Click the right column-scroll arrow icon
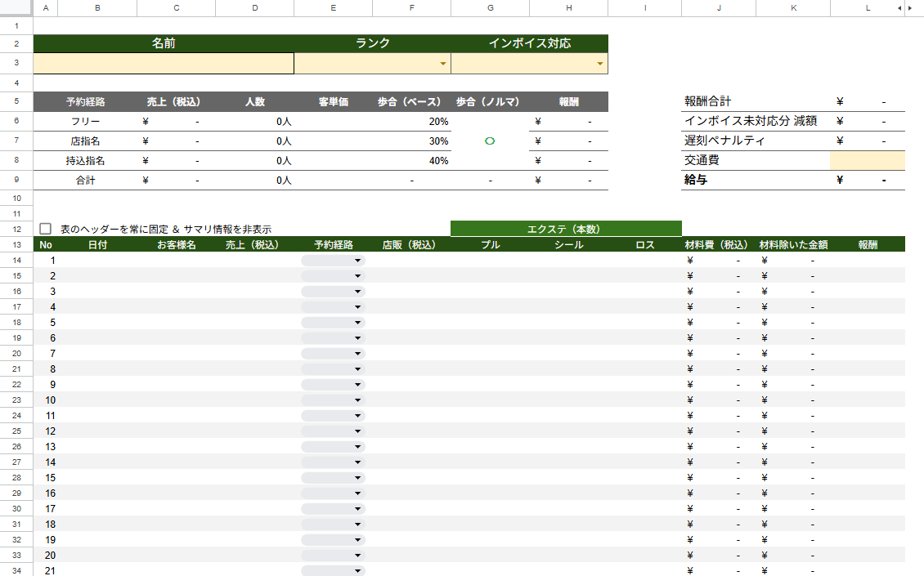Viewport: 924px width, 576px height. click(x=910, y=7)
